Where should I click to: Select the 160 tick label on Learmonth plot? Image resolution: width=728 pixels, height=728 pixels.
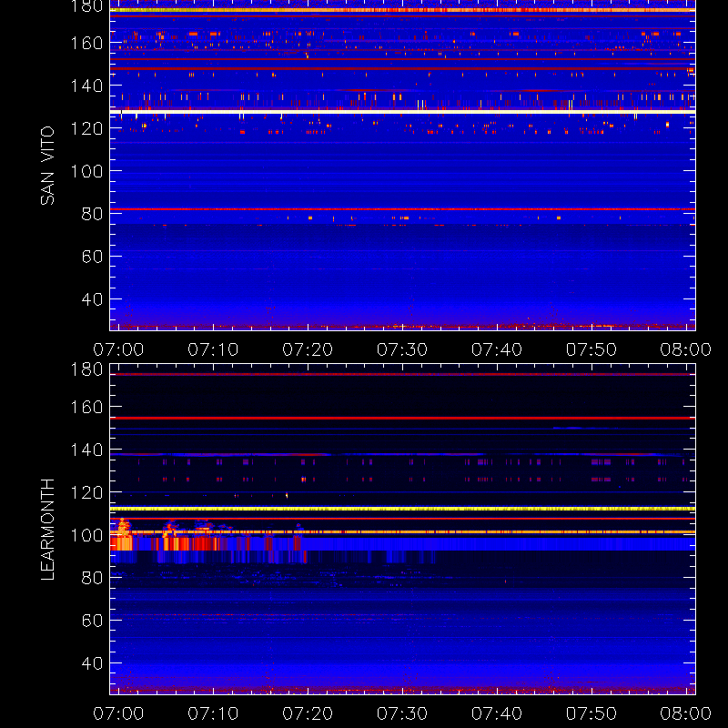point(86,407)
